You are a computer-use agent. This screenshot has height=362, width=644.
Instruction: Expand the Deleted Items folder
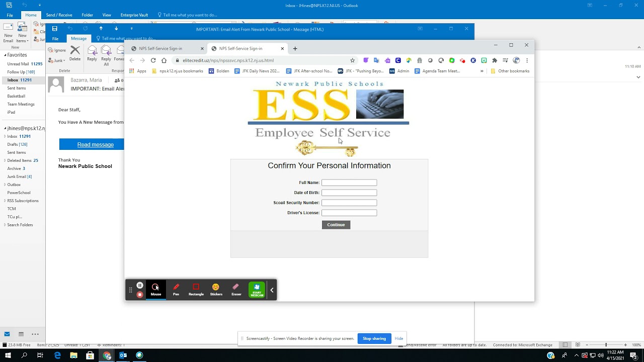[x=5, y=160]
